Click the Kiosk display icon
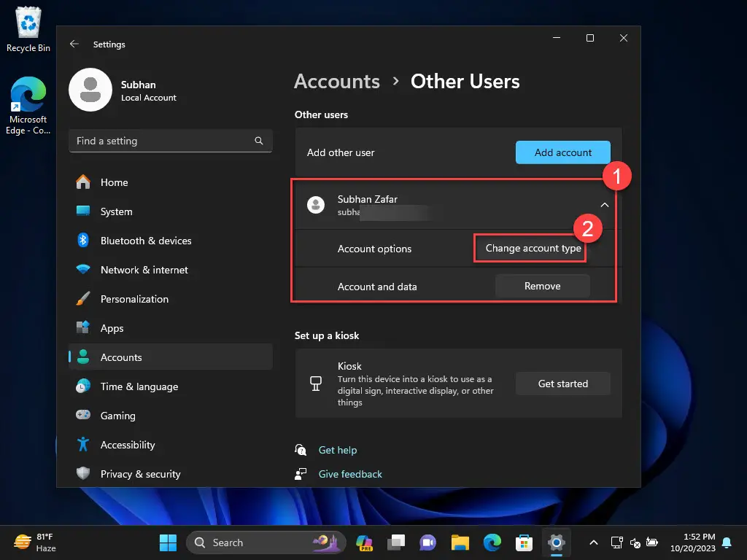The image size is (747, 560). (315, 384)
